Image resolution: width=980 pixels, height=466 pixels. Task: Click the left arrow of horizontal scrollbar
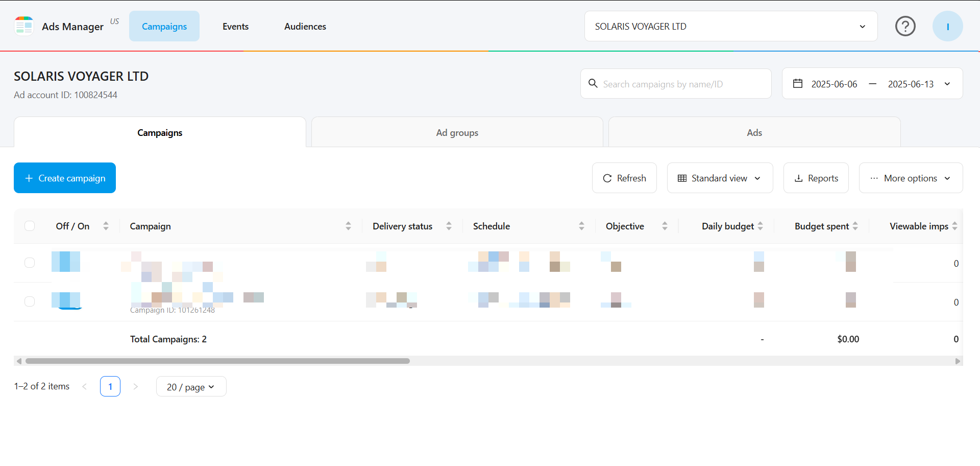coord(19,361)
